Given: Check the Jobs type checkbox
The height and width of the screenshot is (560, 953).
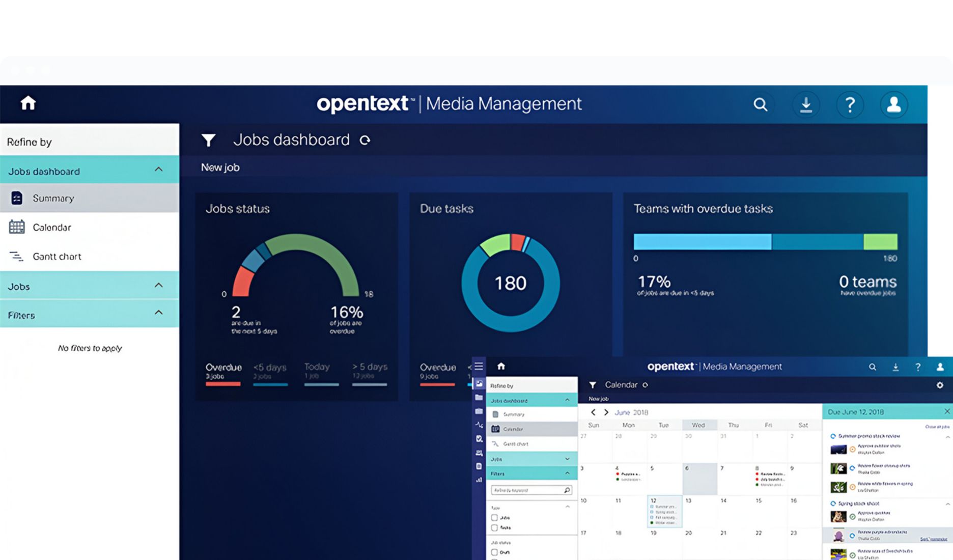Looking at the screenshot, I should pyautogui.click(x=494, y=517).
